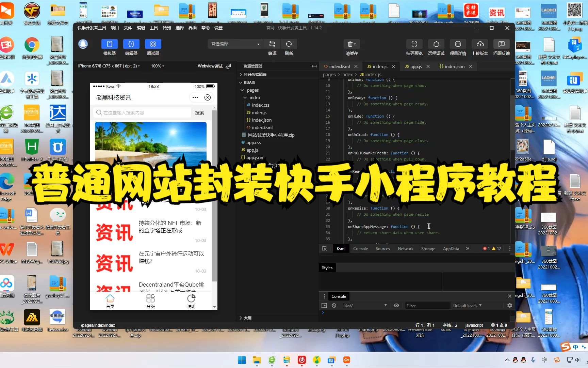Open the 项目 menu
The image size is (588, 368).
tap(115, 28)
